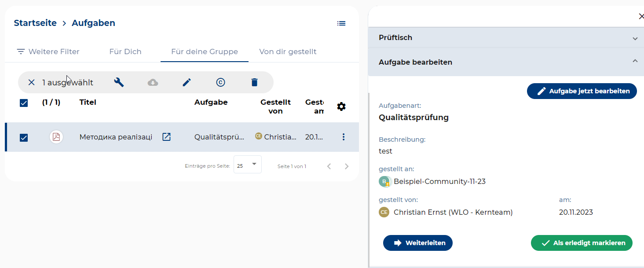Click the trash delete icon
The width and height of the screenshot is (644, 268).
(x=254, y=82)
